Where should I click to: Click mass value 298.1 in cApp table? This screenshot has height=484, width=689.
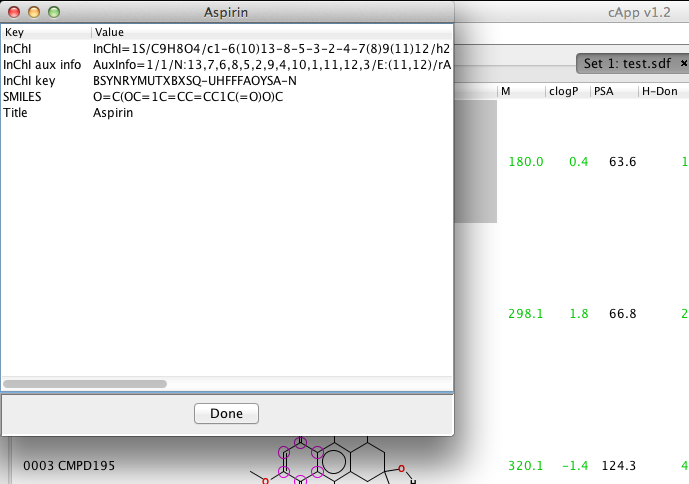pyautogui.click(x=526, y=314)
